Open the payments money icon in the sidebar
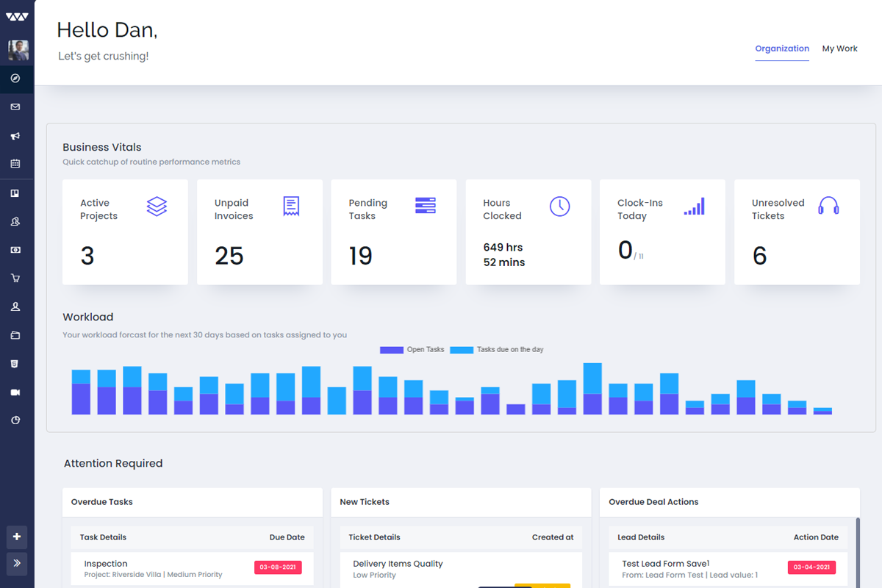 pos(17,249)
